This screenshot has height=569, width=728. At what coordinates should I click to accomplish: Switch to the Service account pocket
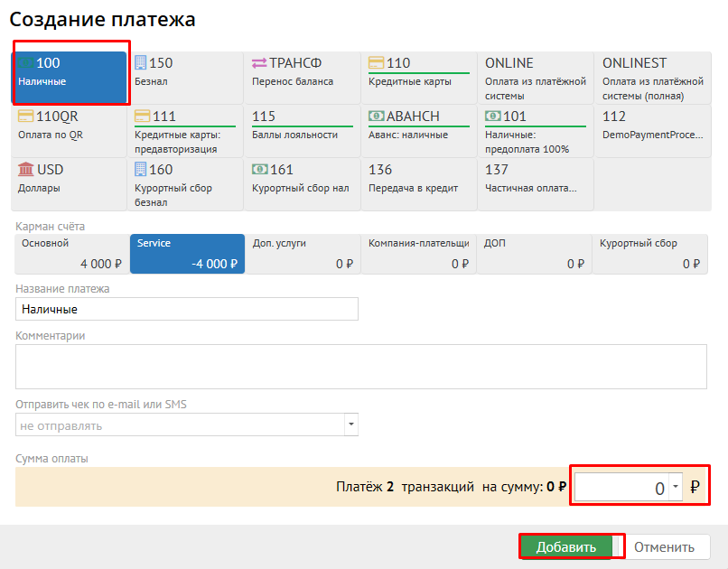tap(187, 254)
